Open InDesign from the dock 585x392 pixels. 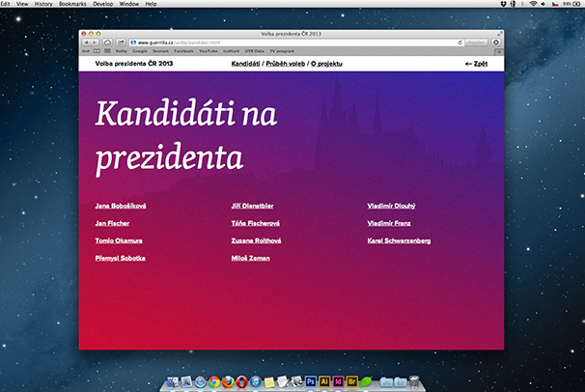tap(340, 382)
